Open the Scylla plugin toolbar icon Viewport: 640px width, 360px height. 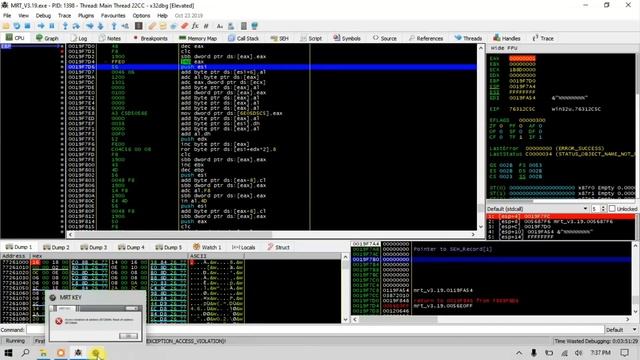click(x=138, y=26)
